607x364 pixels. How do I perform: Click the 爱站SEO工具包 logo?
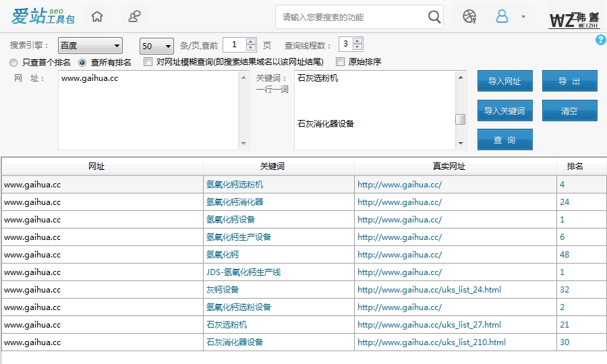[x=43, y=16]
